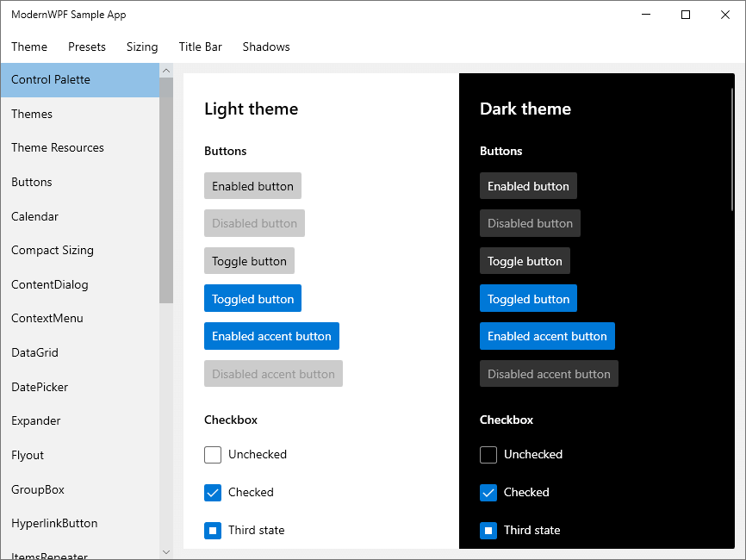Image resolution: width=746 pixels, height=560 pixels.
Task: Open the DataGrid sample page
Action: (80, 352)
